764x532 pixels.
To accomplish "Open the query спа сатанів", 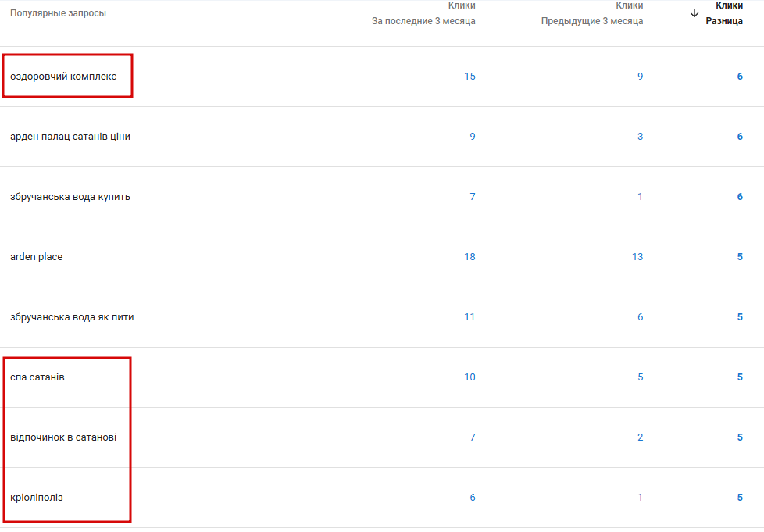I will 37,377.
